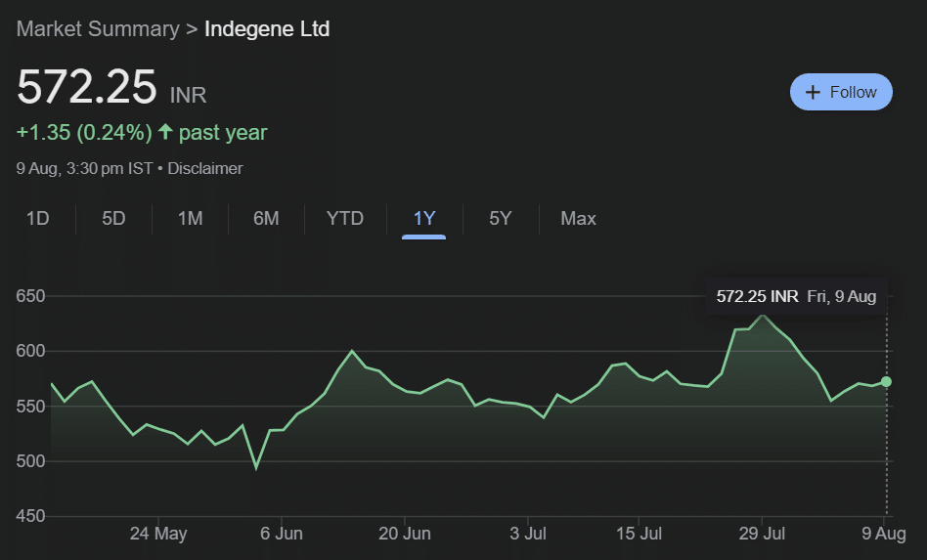The height and width of the screenshot is (560, 927).
Task: Click the 9 Aug axis label
Action: (x=884, y=534)
